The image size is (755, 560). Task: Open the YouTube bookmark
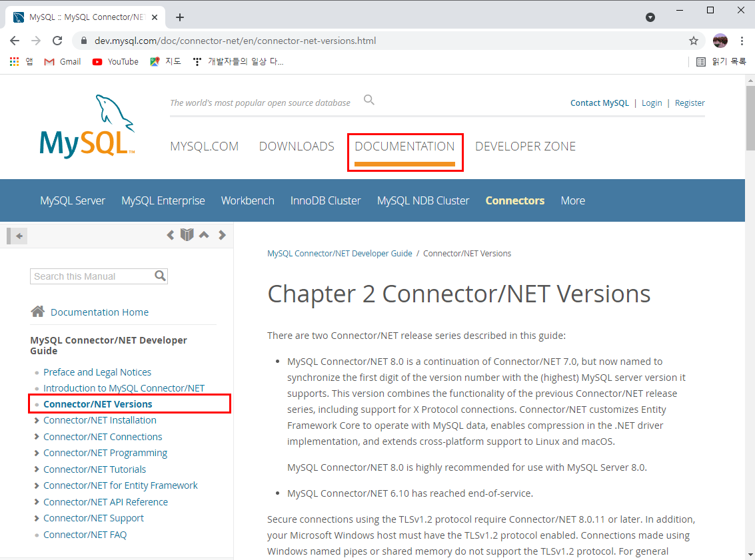115,61
